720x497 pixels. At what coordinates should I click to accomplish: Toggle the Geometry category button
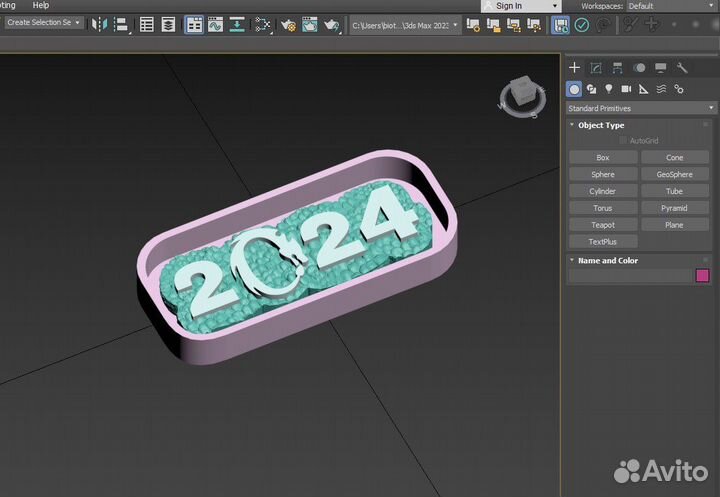click(575, 89)
